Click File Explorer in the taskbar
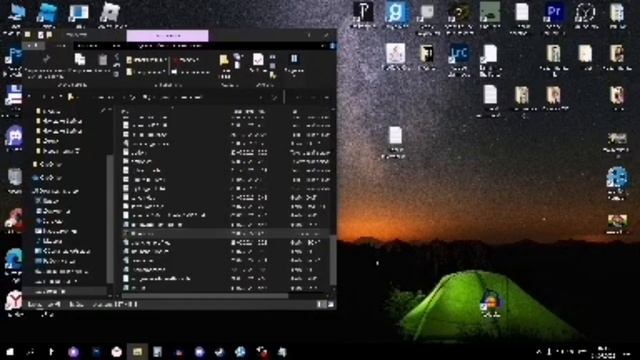The width and height of the screenshot is (640, 360). 137,351
